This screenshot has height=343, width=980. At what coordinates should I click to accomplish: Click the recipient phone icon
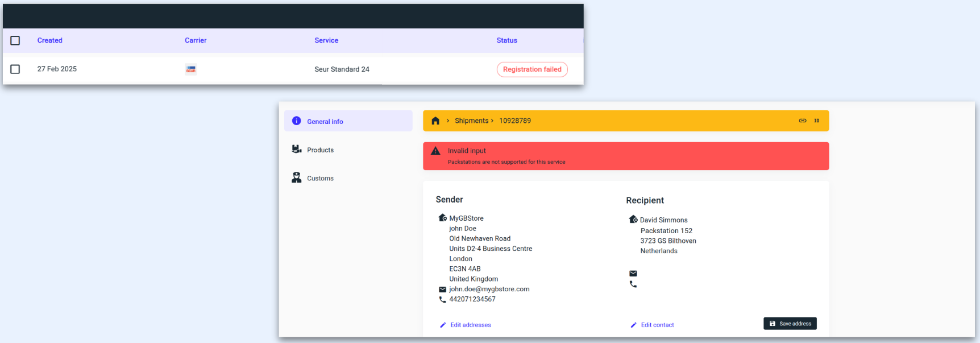633,284
